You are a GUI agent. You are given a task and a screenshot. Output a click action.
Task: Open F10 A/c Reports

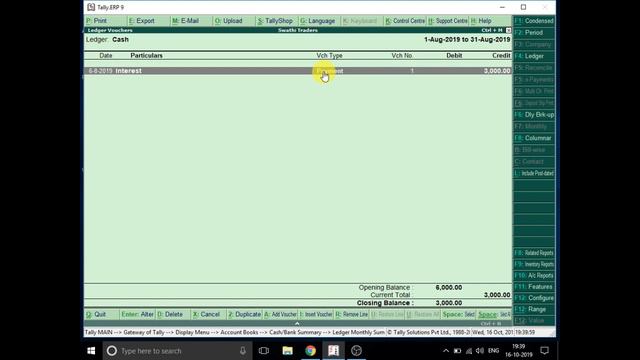[534, 276]
